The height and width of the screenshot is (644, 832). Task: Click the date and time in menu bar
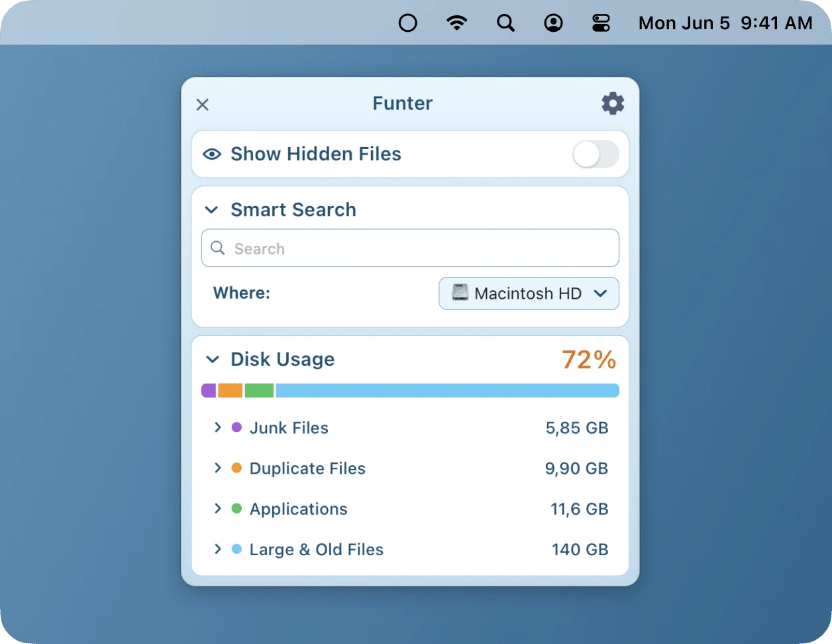[x=725, y=23]
